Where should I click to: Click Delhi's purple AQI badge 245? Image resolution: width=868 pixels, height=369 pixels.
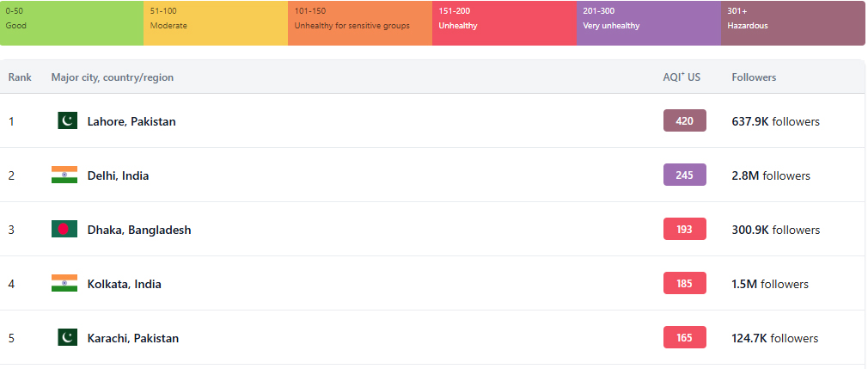[x=684, y=175]
